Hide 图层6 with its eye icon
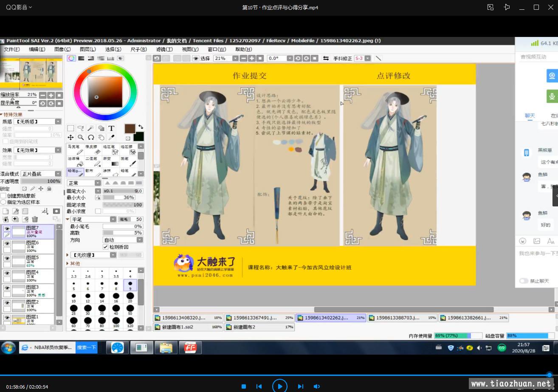This screenshot has width=558, height=392. click(7, 243)
